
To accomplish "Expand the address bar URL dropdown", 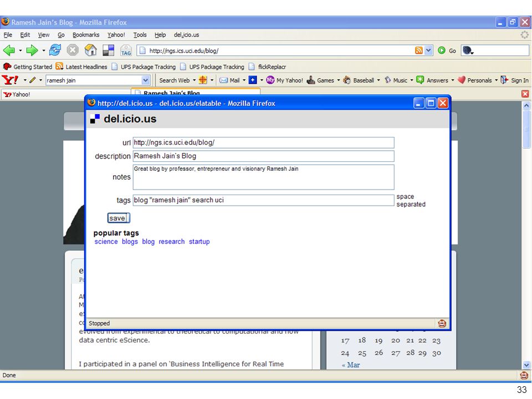I will (428, 50).
